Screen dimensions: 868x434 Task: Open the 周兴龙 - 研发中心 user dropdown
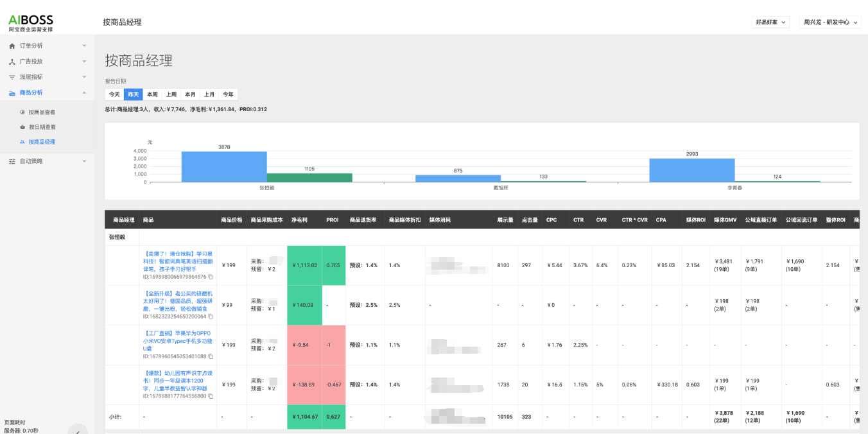tap(829, 22)
